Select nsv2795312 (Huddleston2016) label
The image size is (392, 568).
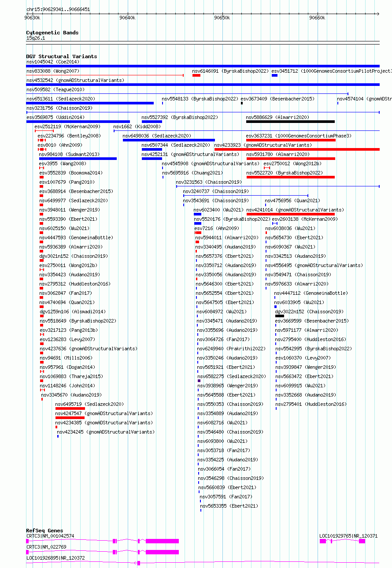[x=75, y=284]
